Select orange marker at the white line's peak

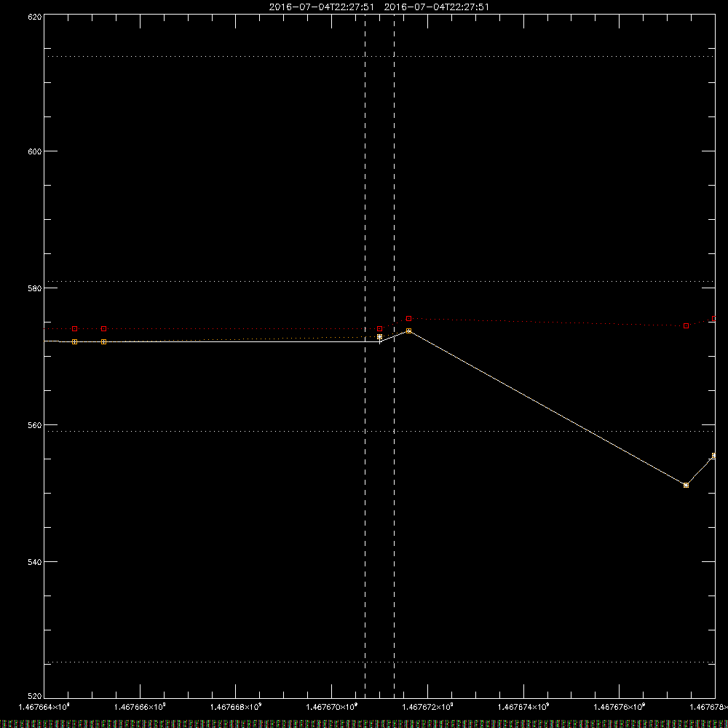[408, 331]
